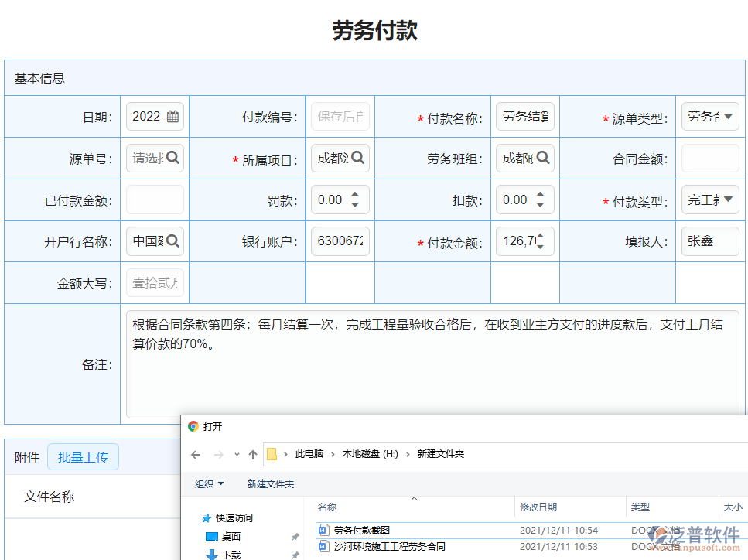Click inside the 合同金额 input field
Viewport: 748px width, 560px height.
pos(710,158)
